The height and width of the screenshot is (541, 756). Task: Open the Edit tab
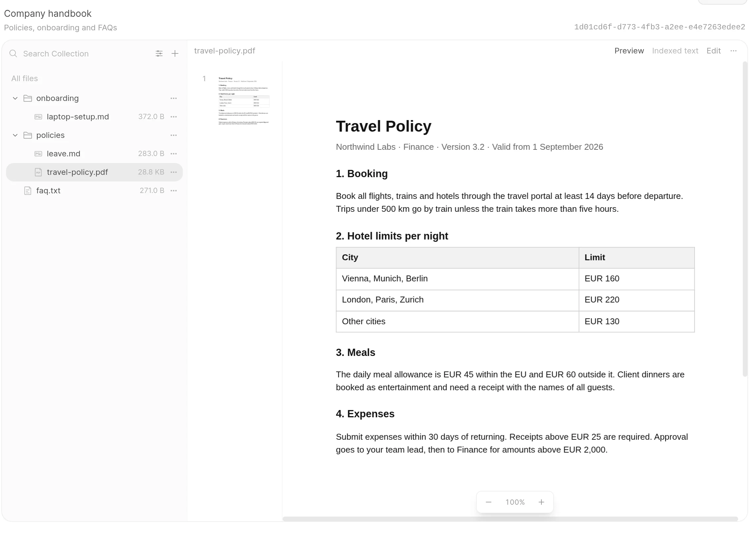pos(714,51)
